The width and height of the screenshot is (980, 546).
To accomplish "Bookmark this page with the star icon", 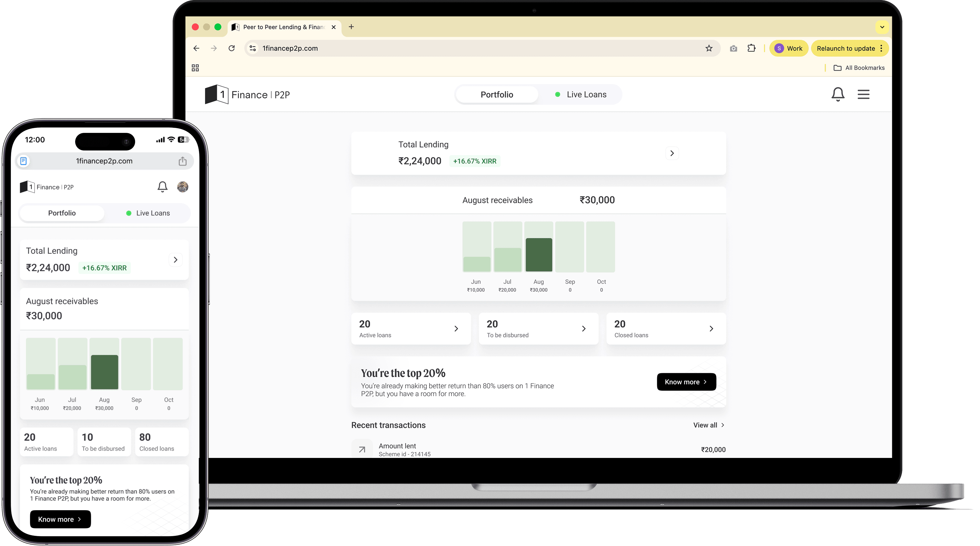I will point(709,48).
